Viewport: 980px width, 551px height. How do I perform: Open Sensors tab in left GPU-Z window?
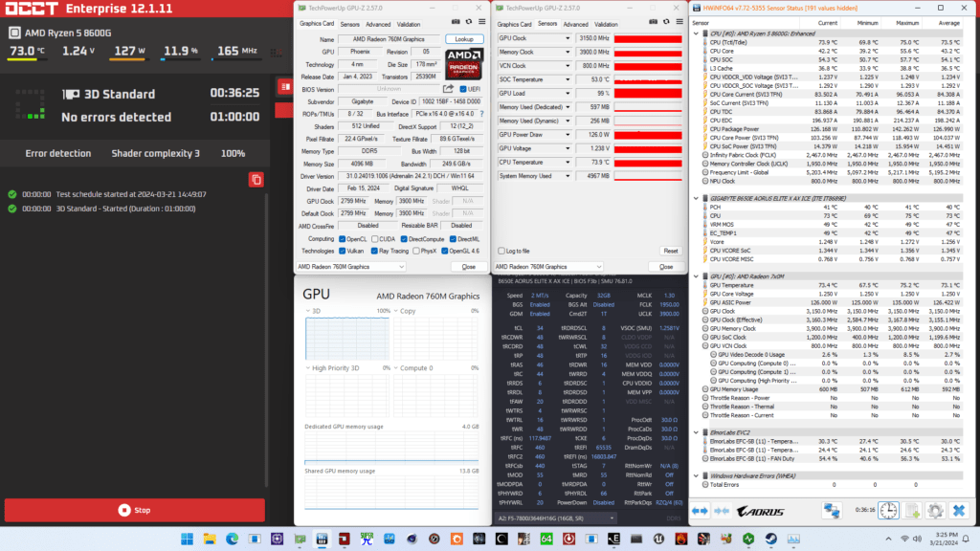click(350, 24)
